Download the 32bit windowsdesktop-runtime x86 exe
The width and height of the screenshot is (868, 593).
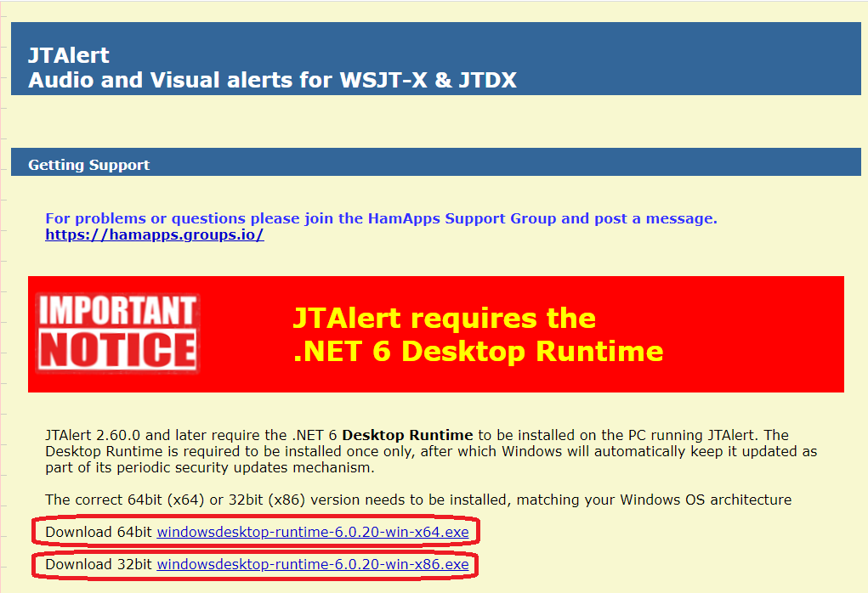313,564
